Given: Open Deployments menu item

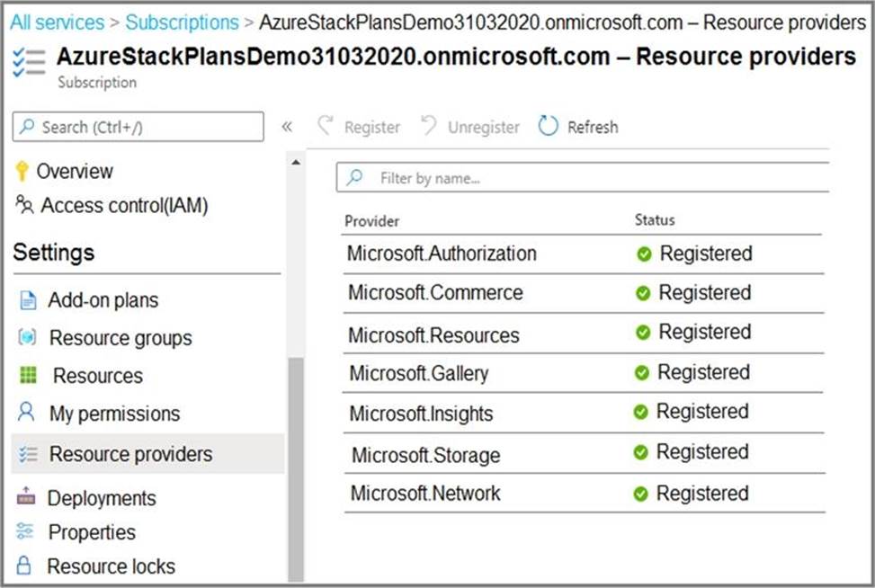Looking at the screenshot, I should (x=102, y=498).
